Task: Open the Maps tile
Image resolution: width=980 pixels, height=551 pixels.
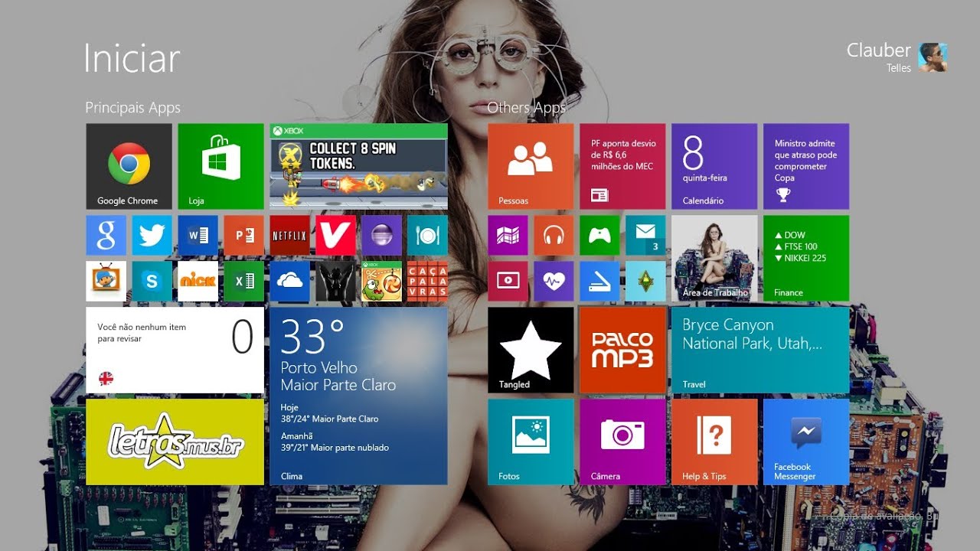Action: pyautogui.click(x=508, y=236)
